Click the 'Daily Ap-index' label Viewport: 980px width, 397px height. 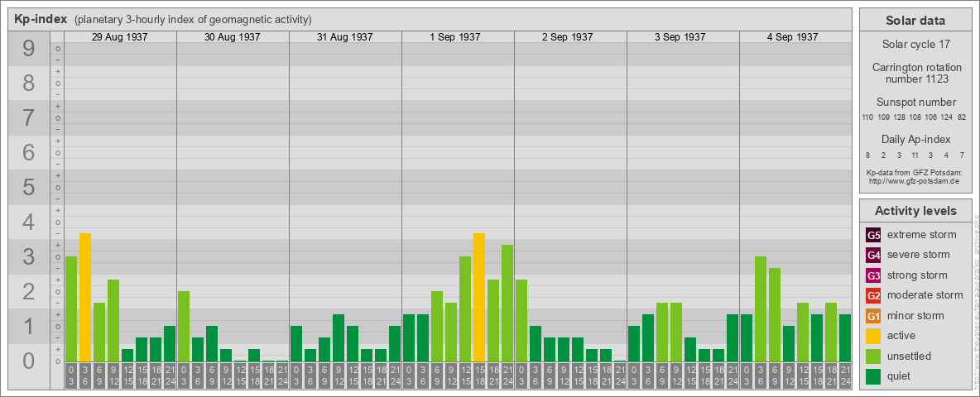pyautogui.click(x=915, y=139)
